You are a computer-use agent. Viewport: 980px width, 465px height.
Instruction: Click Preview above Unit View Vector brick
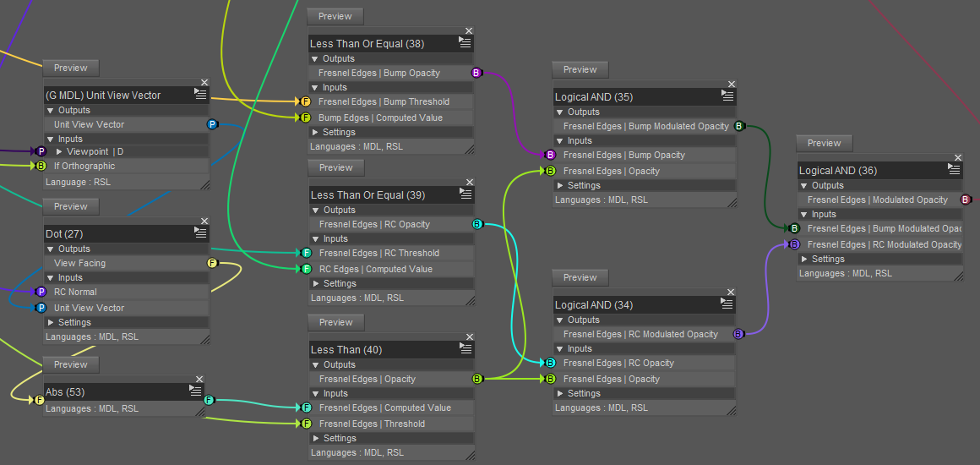(x=71, y=68)
